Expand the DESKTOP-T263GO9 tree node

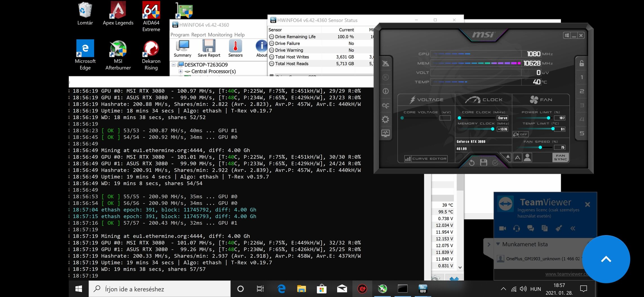click(174, 65)
